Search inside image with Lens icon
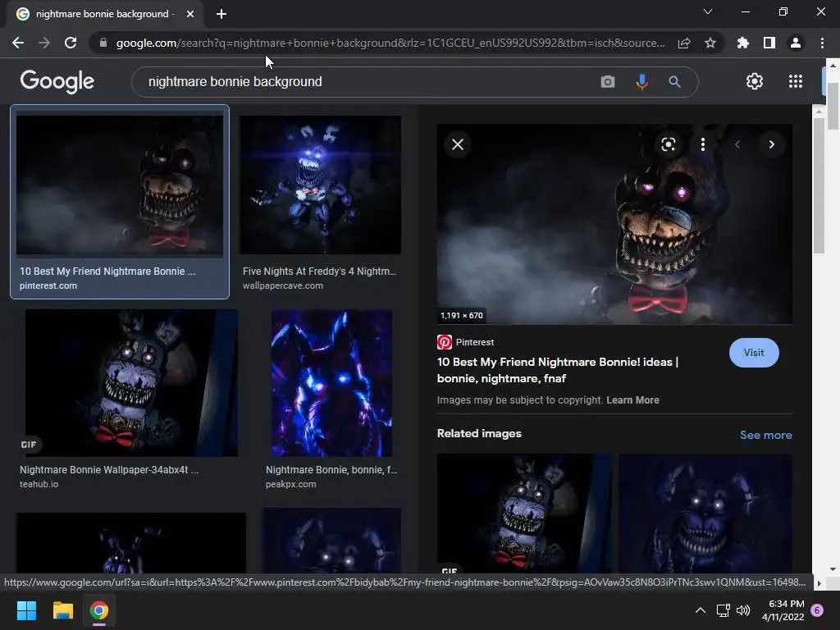This screenshot has height=630, width=840. [668, 144]
